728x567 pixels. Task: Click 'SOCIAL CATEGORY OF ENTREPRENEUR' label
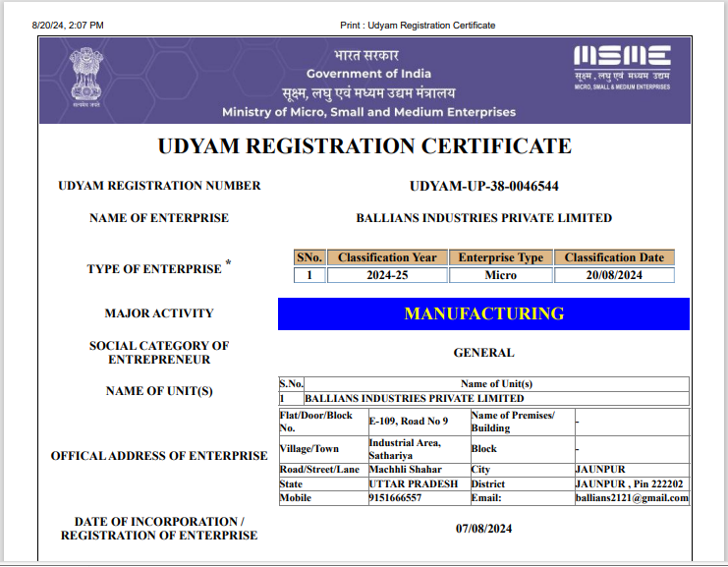click(159, 353)
